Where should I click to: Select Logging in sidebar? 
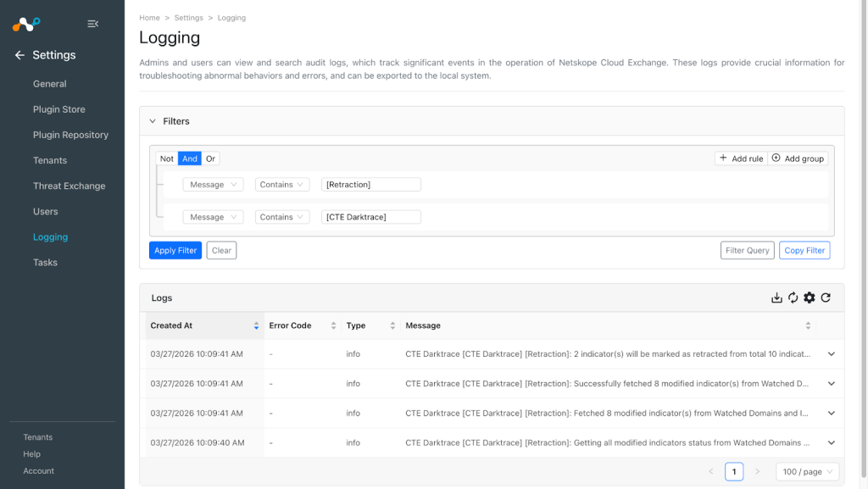coord(50,236)
